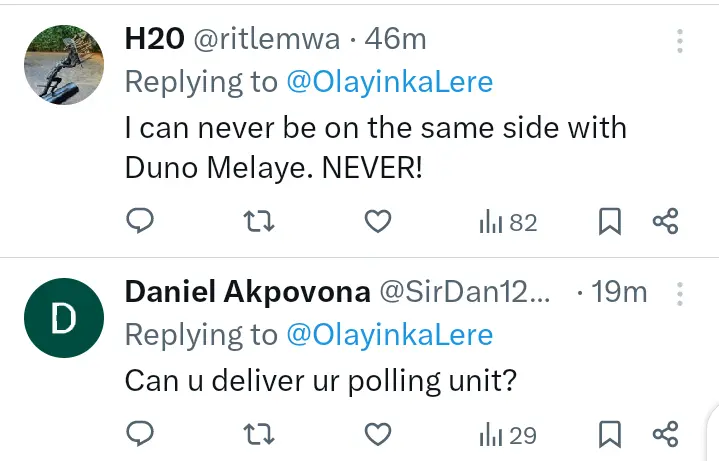The image size is (719, 461).
Task: View analytics showing 82 views
Action: [508, 222]
